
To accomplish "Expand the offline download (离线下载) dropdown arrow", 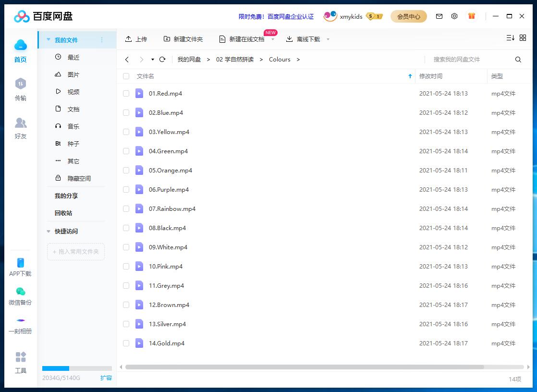I will point(328,39).
